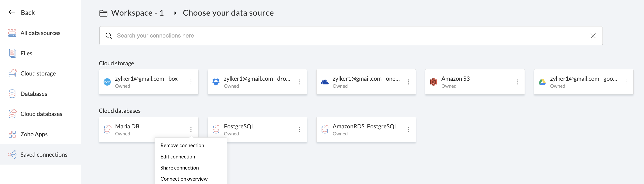Open more options for Amazon S3 connection
The image size is (644, 184).
pos(517,82)
